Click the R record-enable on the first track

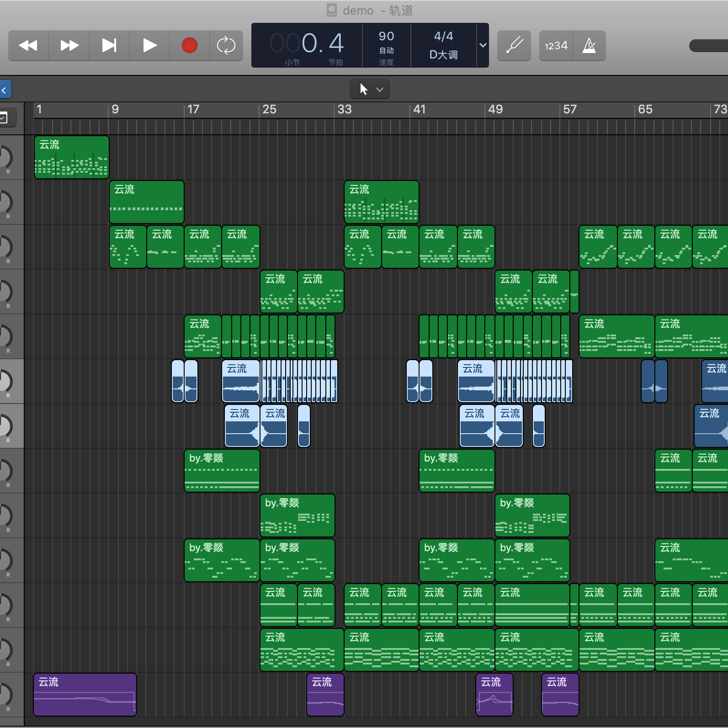click(x=8, y=172)
